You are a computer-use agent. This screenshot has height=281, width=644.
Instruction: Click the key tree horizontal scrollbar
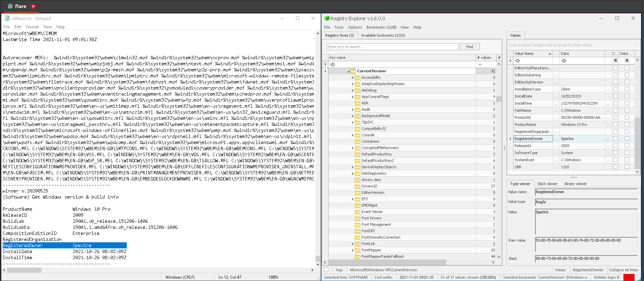click(387, 262)
